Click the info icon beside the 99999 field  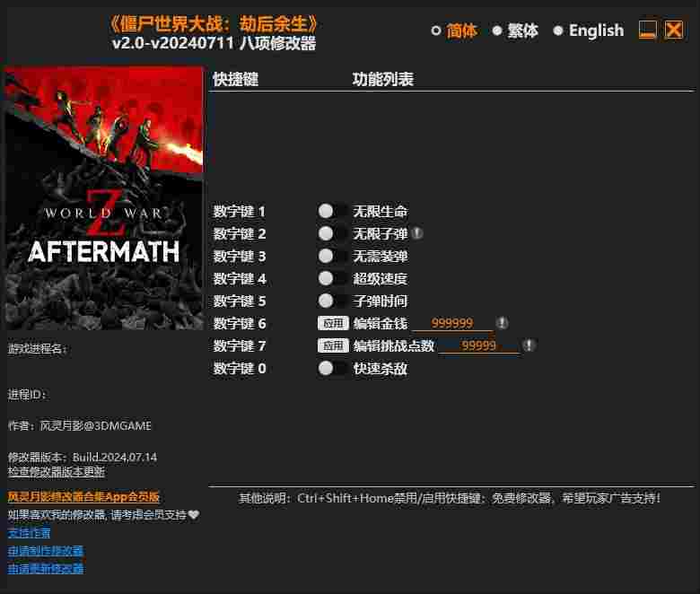[529, 345]
